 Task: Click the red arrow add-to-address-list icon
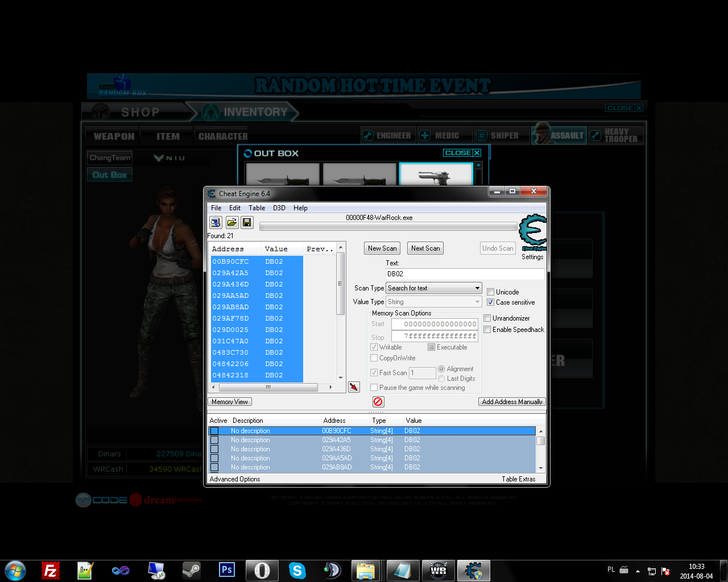(354, 387)
